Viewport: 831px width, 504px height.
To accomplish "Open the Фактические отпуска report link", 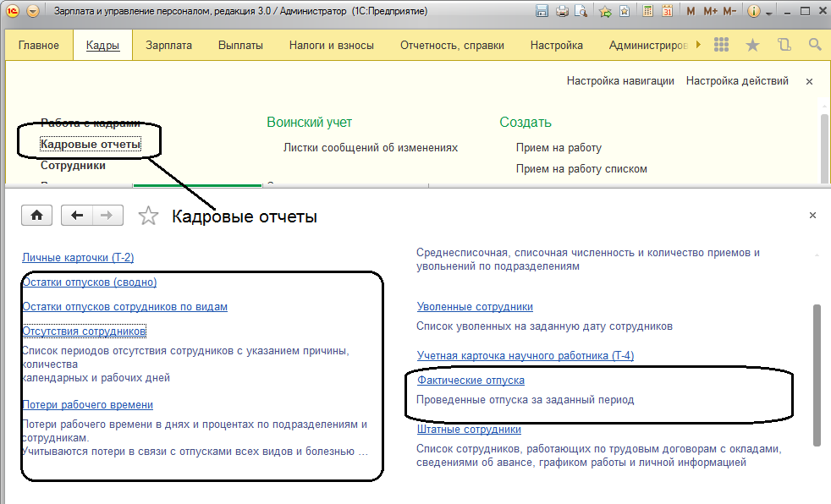I will (x=471, y=381).
